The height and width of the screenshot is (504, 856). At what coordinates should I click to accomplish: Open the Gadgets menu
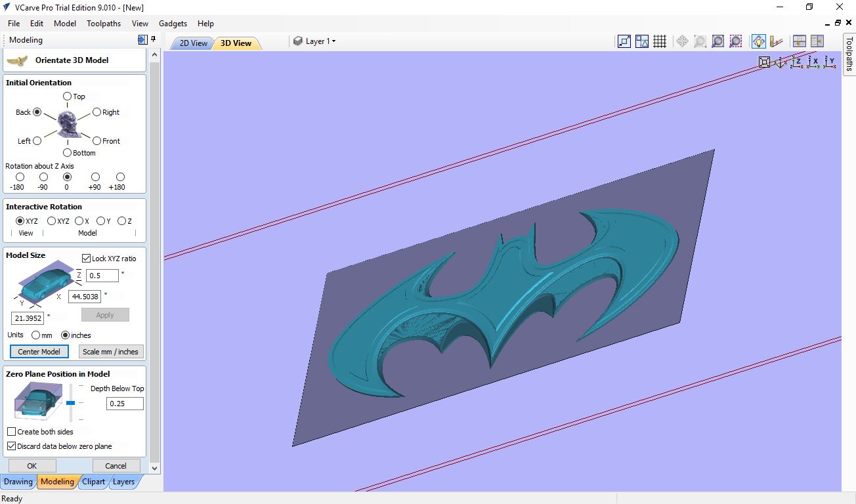(x=173, y=24)
